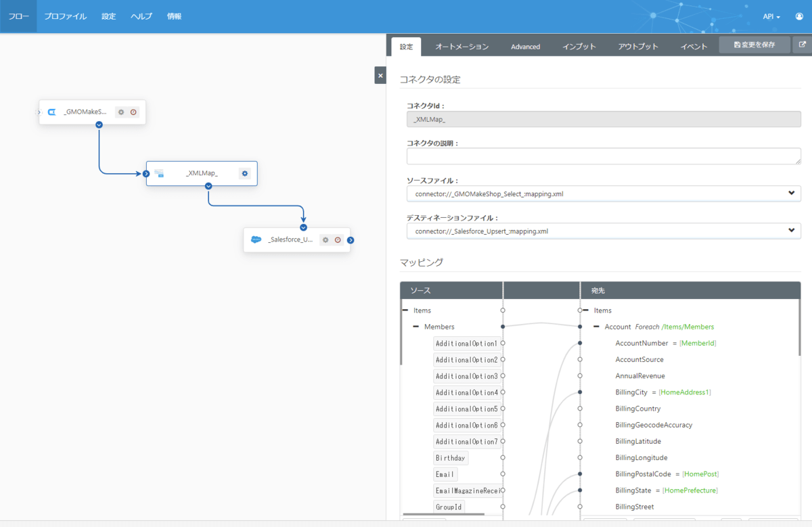The width and height of the screenshot is (812, 527).
Task: Open settings gear on XMLMap connector
Action: (x=244, y=174)
